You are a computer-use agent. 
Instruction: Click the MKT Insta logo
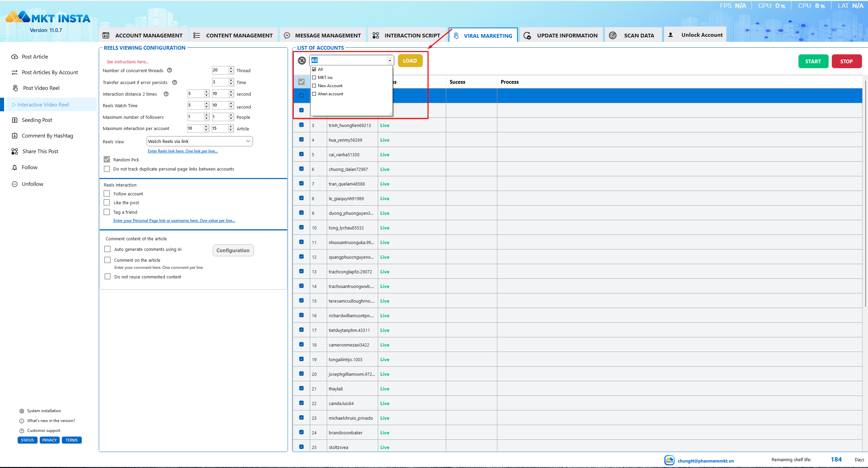[48, 17]
